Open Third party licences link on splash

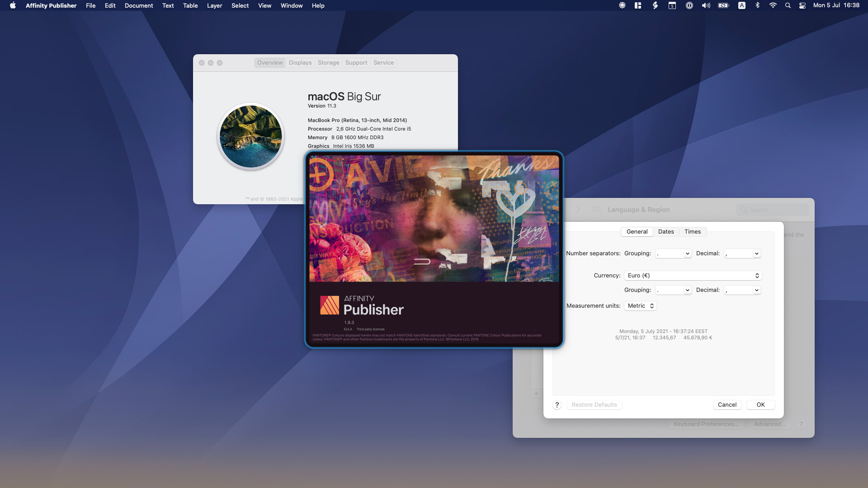pos(370,329)
